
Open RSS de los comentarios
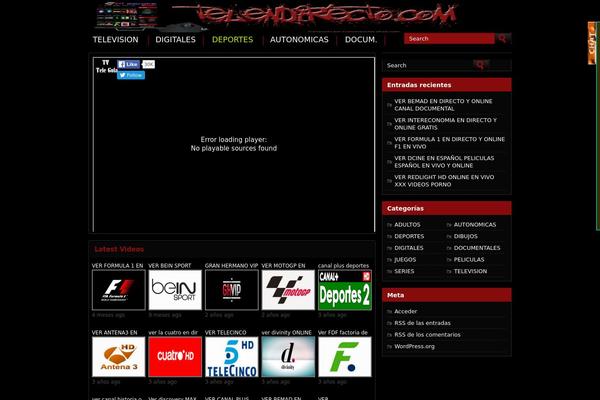tap(427, 335)
